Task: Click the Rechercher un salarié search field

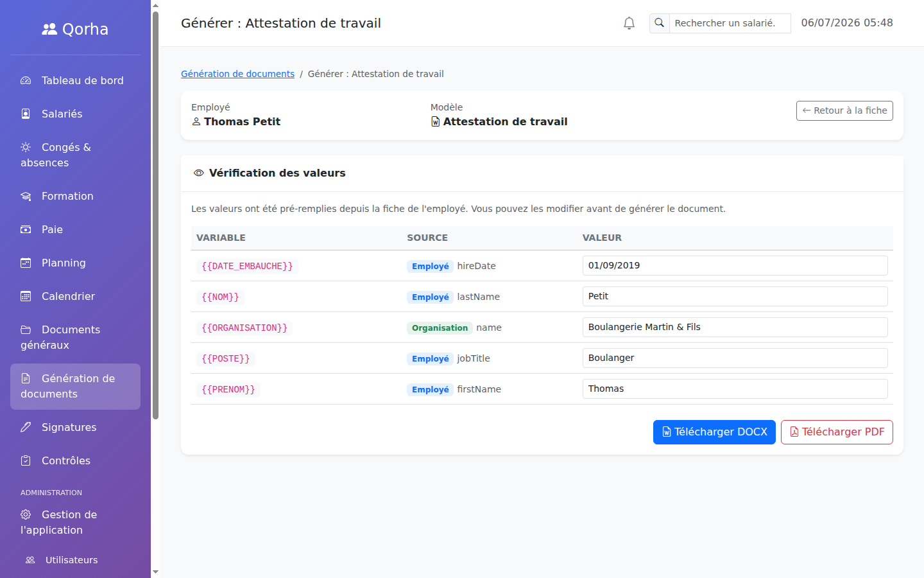Action: (x=730, y=23)
